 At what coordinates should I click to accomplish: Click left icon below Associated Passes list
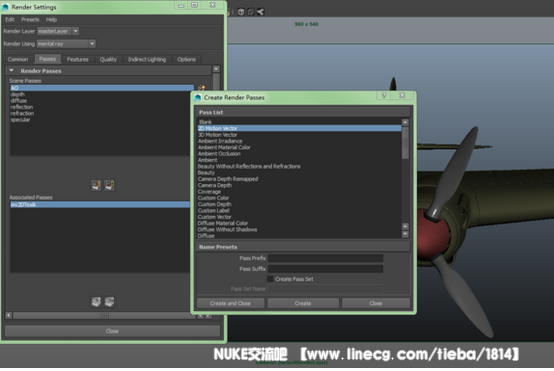pos(96,301)
